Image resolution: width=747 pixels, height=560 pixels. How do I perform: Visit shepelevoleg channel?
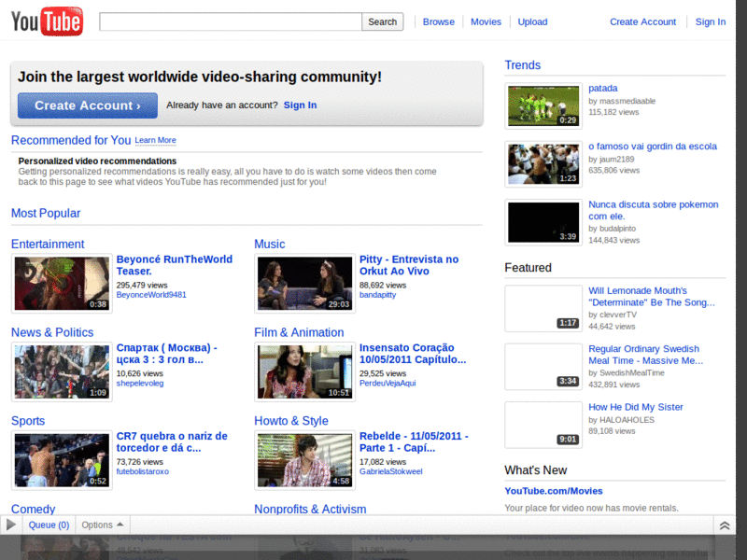[139, 383]
